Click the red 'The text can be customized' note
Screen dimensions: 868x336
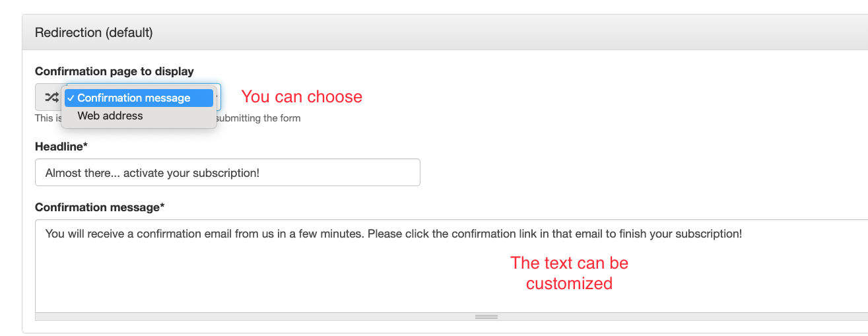pyautogui.click(x=569, y=273)
